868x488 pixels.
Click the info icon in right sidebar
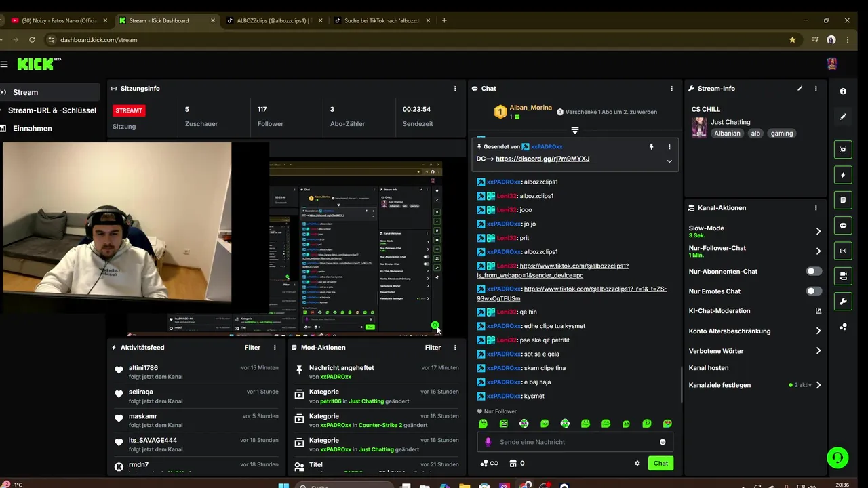click(843, 91)
